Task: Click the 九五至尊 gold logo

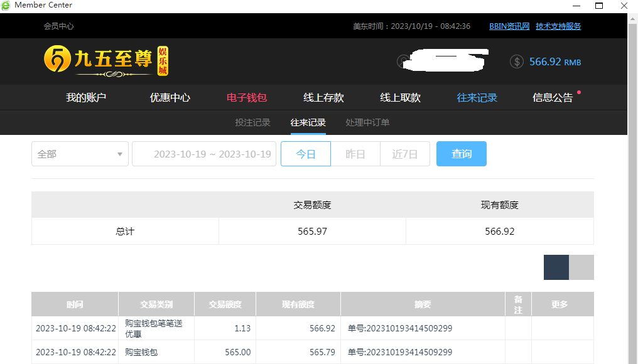Action: (105, 61)
